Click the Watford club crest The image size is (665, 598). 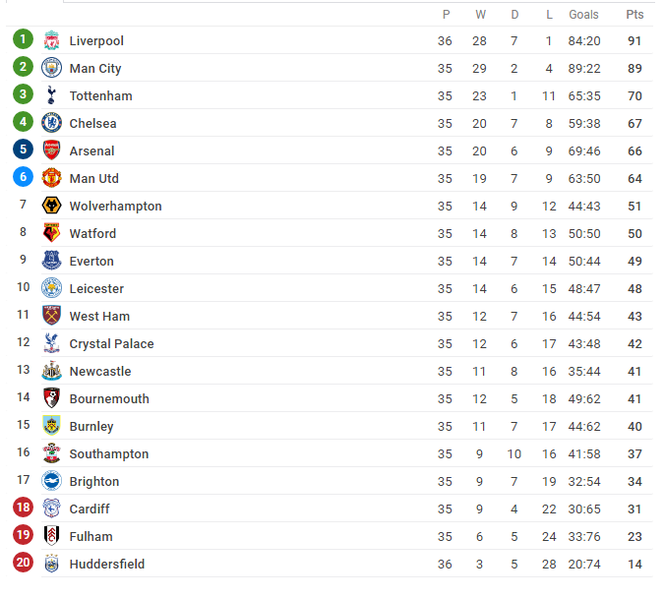point(51,233)
